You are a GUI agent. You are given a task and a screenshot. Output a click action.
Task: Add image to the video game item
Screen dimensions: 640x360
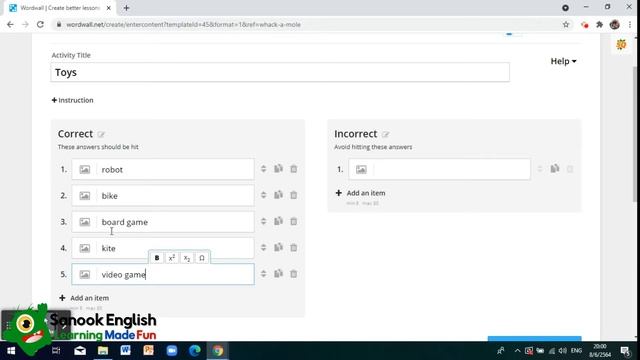(x=84, y=274)
